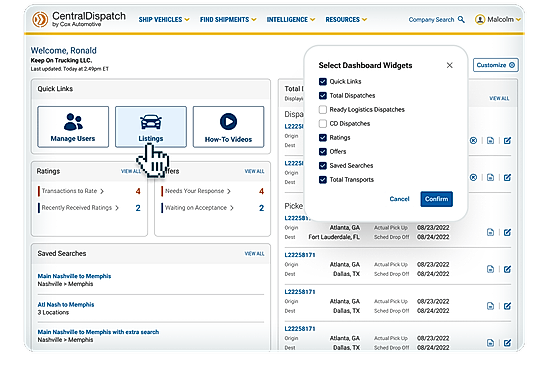View all Saved Searches
Viewport: 548px width, 368px height.
point(254,253)
